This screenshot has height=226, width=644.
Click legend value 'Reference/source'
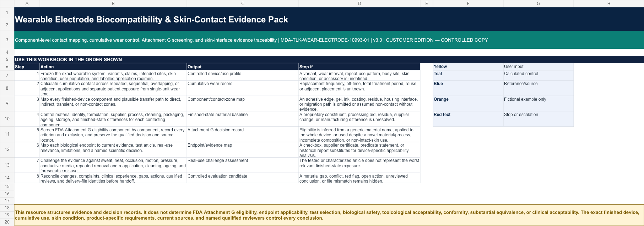[x=539, y=88]
